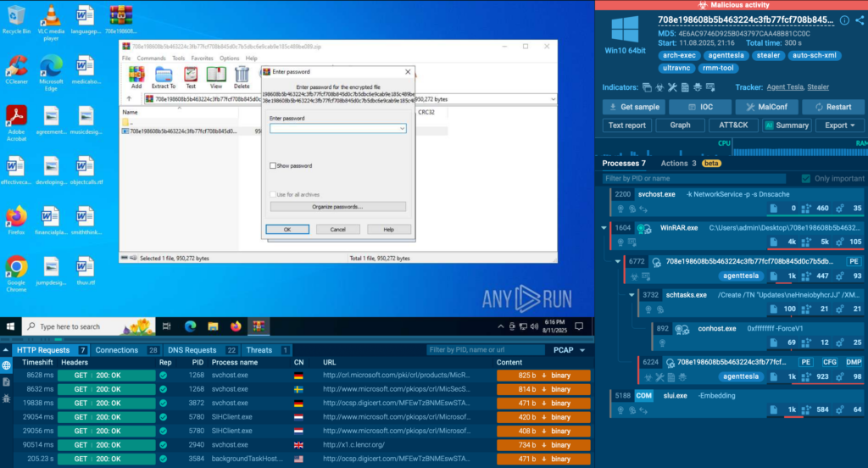This screenshot has height=468, width=868.
Task: Click the Get sample button
Action: point(632,107)
